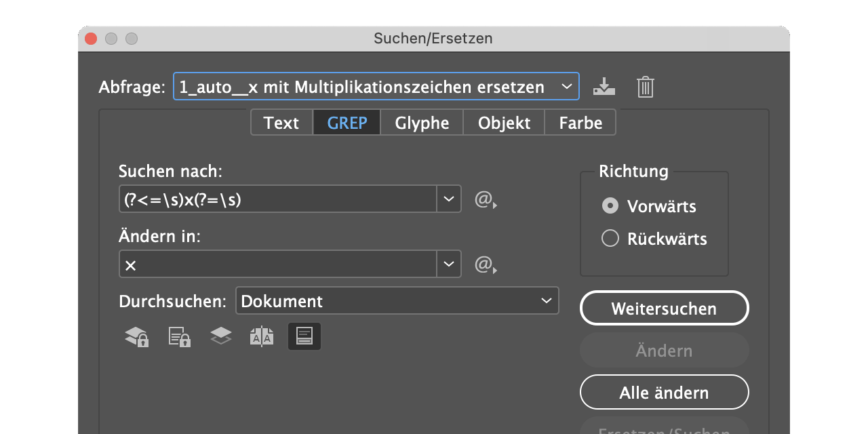The width and height of the screenshot is (868, 434).
Task: Save the current search query
Action: coord(604,87)
